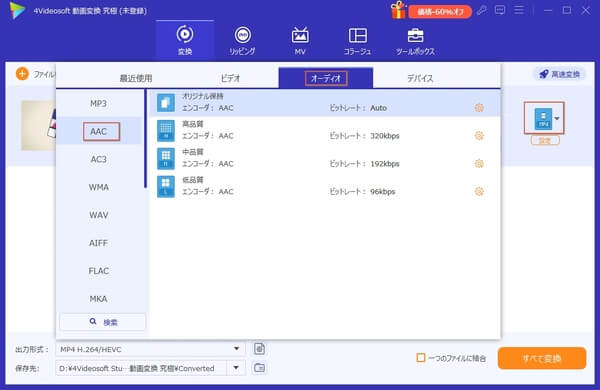Open the 変換 converter tab
Screen dimensions: 600x390
(185, 41)
